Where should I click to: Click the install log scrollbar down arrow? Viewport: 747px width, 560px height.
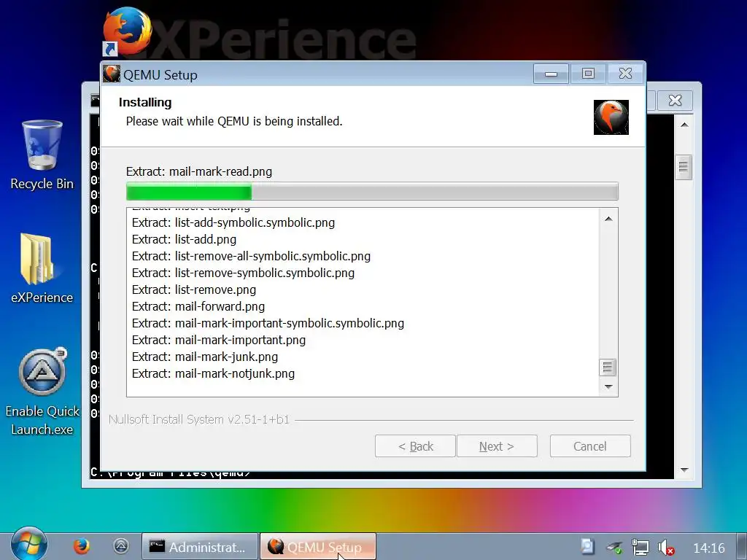[608, 386]
